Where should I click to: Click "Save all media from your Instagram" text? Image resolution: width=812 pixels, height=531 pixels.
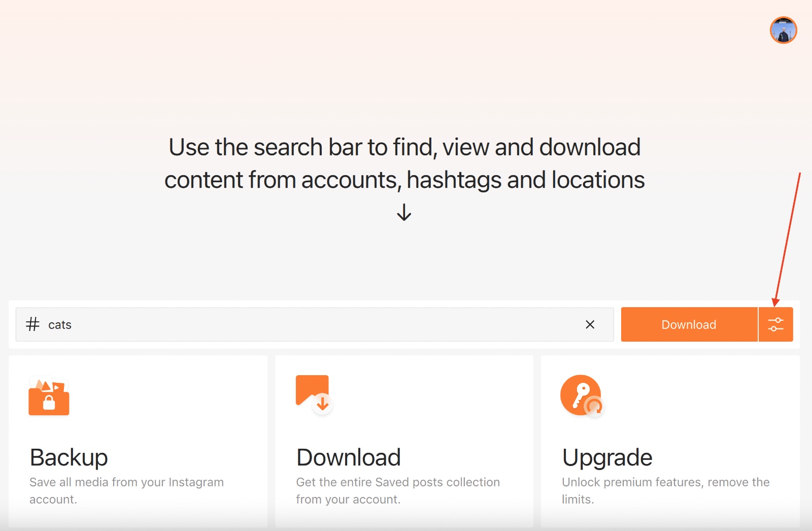[x=126, y=482]
